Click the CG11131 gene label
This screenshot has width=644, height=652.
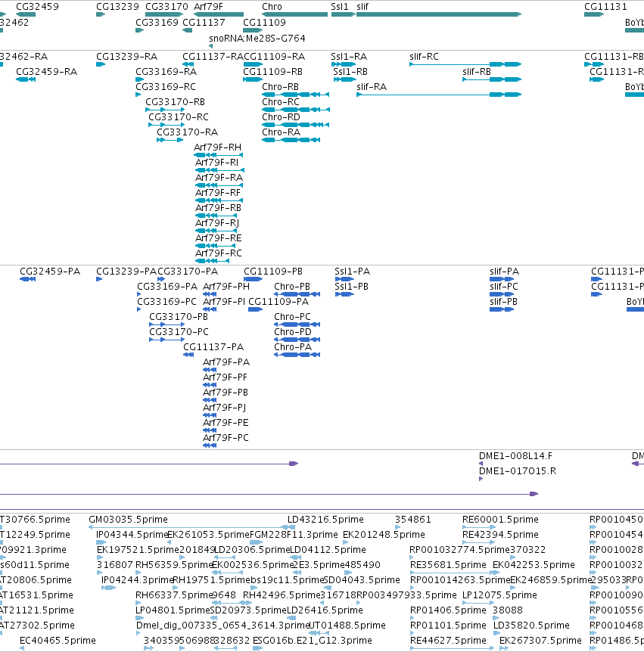605,7
